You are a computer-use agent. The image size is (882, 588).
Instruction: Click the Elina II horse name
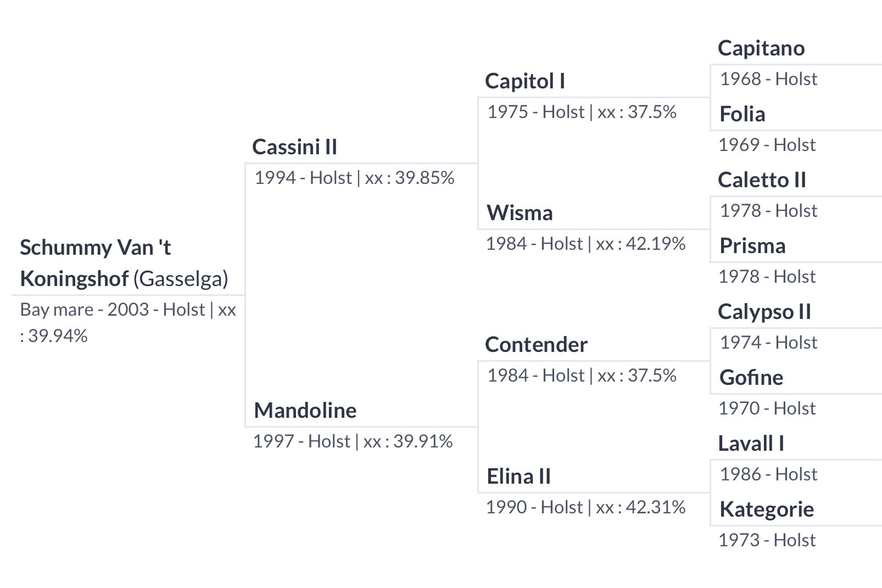518,477
